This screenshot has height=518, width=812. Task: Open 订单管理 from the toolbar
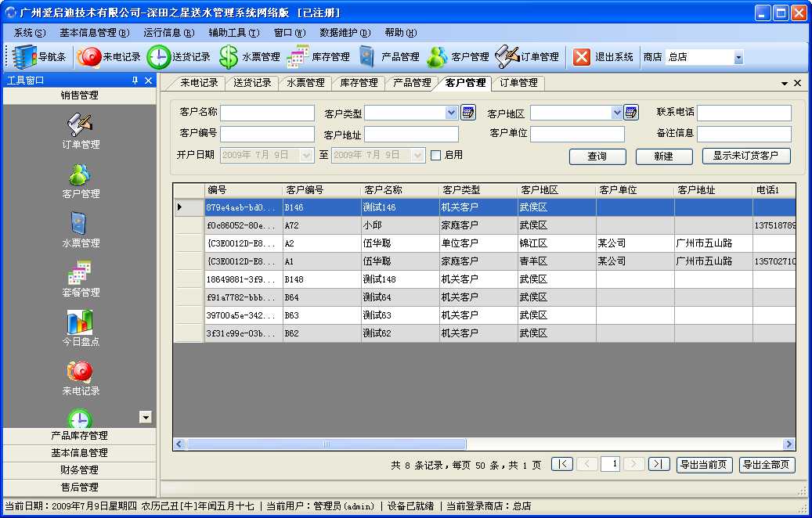(x=527, y=57)
